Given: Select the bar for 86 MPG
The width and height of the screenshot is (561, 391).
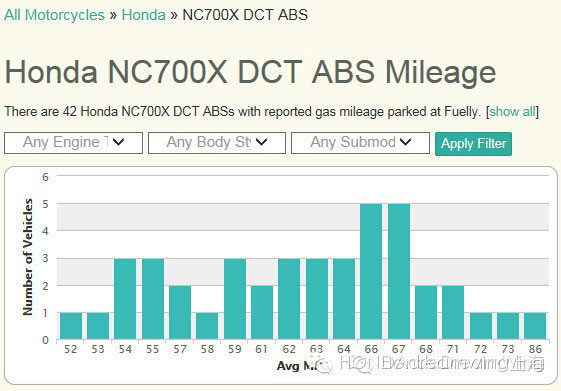Looking at the screenshot, I should pos(535,326).
